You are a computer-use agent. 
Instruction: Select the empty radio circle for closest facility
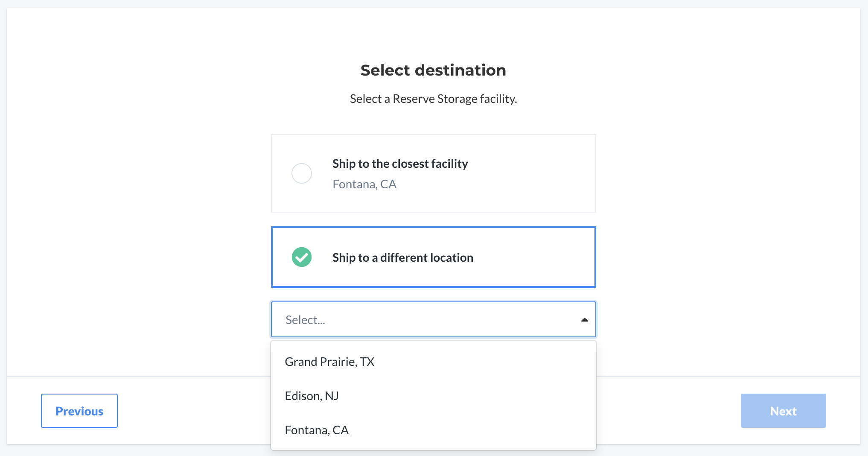302,173
